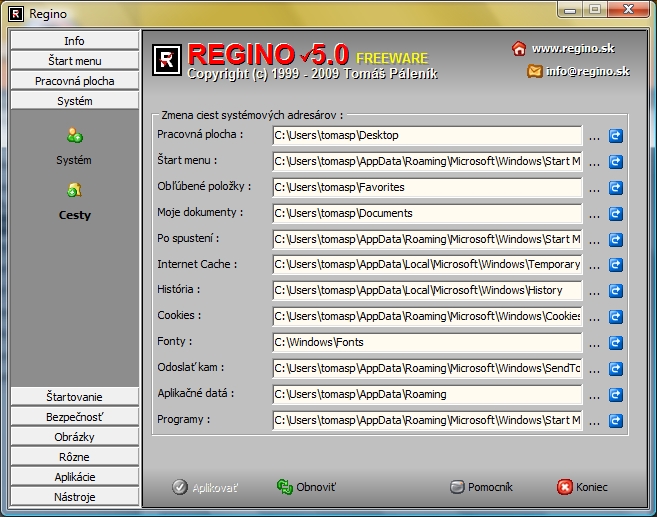Browse folder for Po spustení via ... button
657x517 pixels.
tap(594, 242)
